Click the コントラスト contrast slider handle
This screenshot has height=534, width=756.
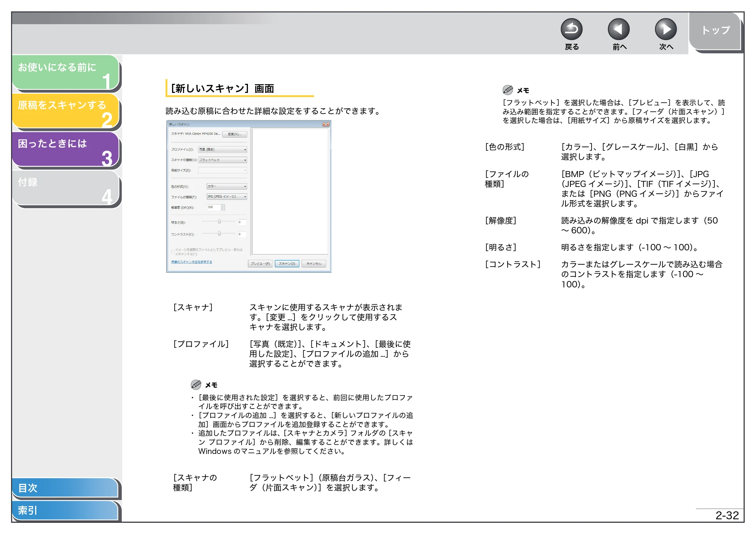click(x=219, y=233)
